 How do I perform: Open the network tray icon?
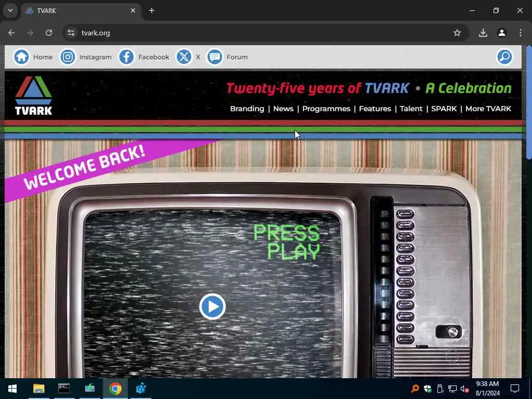coord(453,389)
